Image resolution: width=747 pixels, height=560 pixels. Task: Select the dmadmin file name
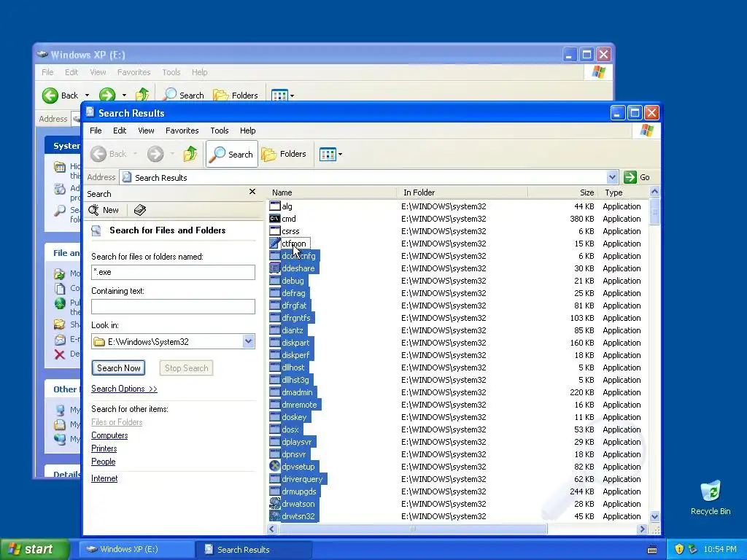click(x=298, y=392)
